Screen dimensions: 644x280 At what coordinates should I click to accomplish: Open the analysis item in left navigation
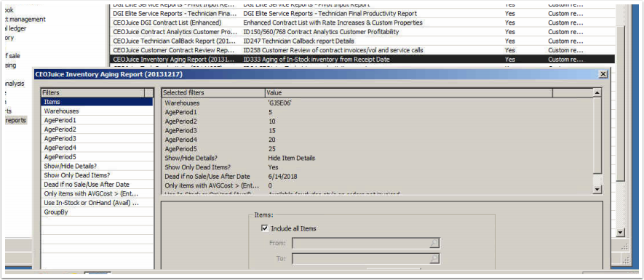(x=15, y=84)
